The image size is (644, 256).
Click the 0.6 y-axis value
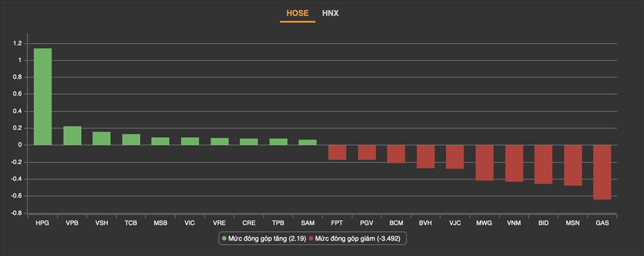point(17,94)
